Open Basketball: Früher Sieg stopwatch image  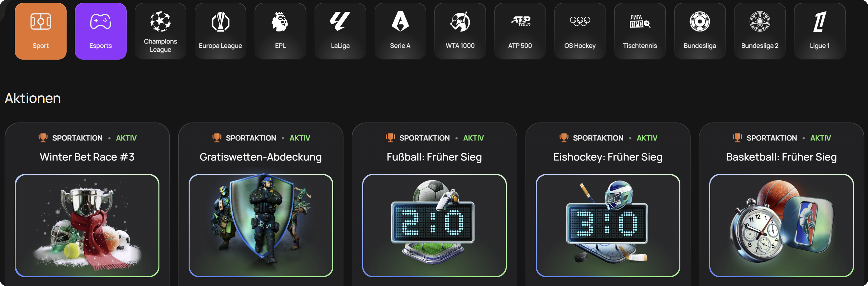click(781, 225)
